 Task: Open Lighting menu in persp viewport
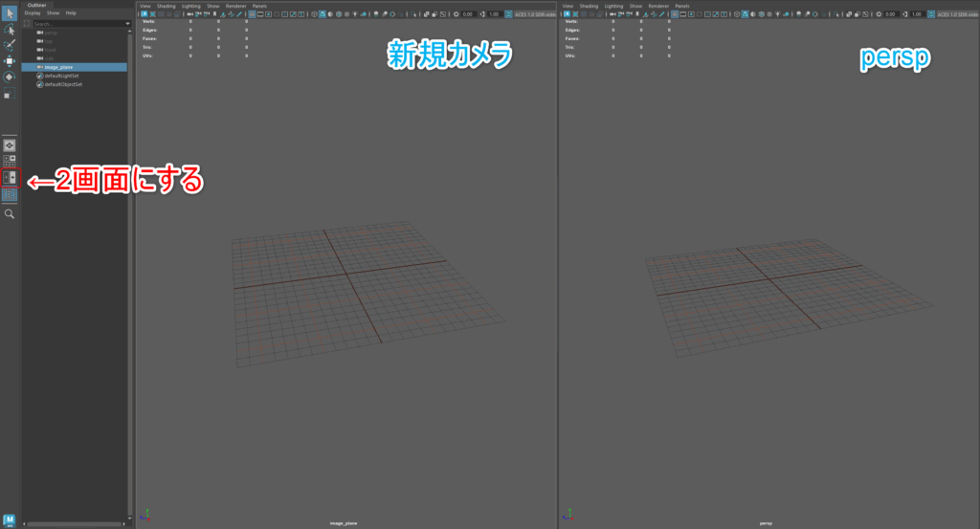(613, 6)
